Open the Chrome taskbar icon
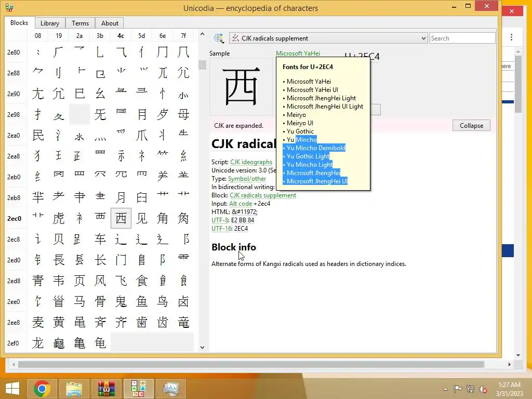The image size is (532, 399). [x=42, y=388]
